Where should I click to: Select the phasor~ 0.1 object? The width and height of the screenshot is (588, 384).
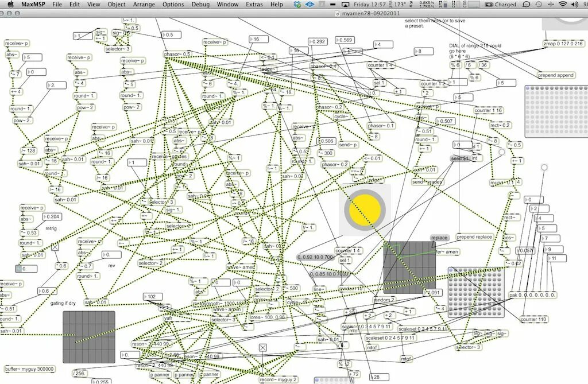point(381,126)
